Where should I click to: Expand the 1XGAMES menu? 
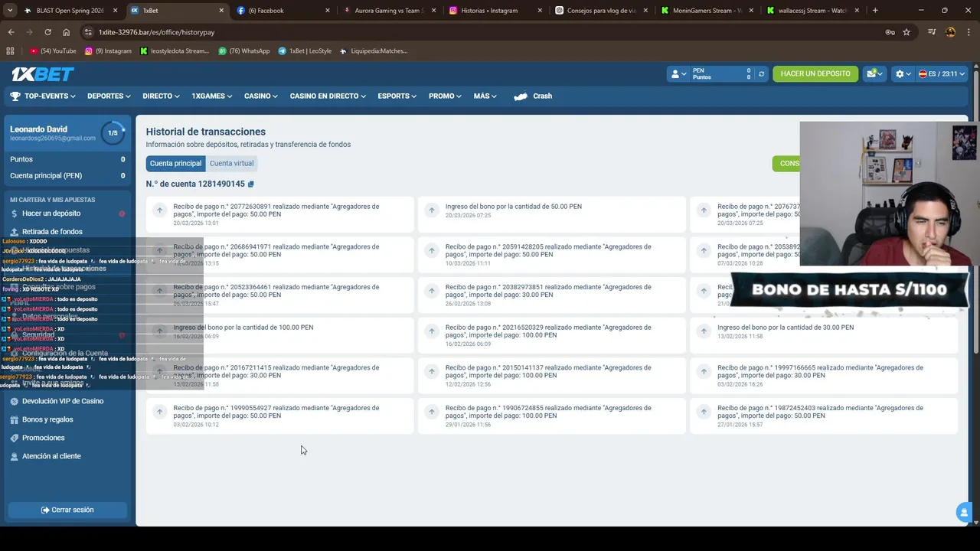coord(213,96)
